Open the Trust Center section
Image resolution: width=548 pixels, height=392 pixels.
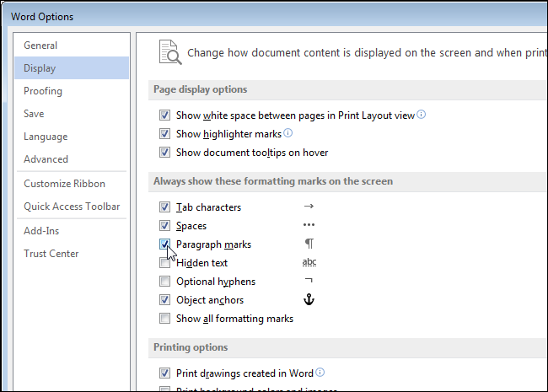click(x=51, y=254)
